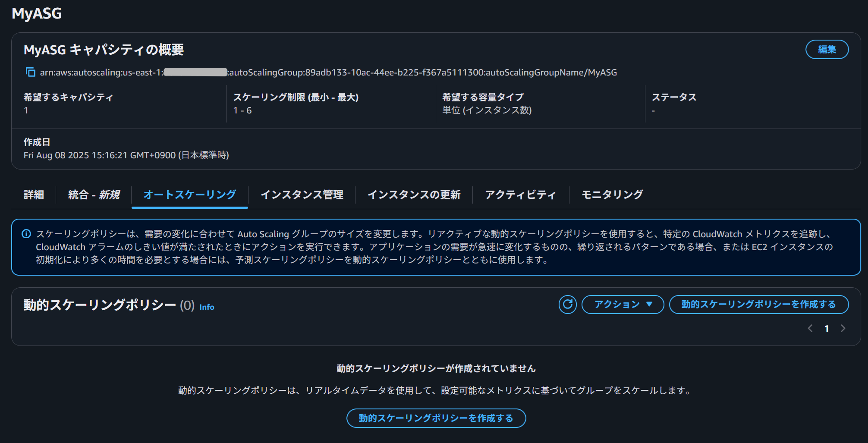Click the info circle icon in the banner
Viewport: 868px width, 443px height.
coord(26,234)
